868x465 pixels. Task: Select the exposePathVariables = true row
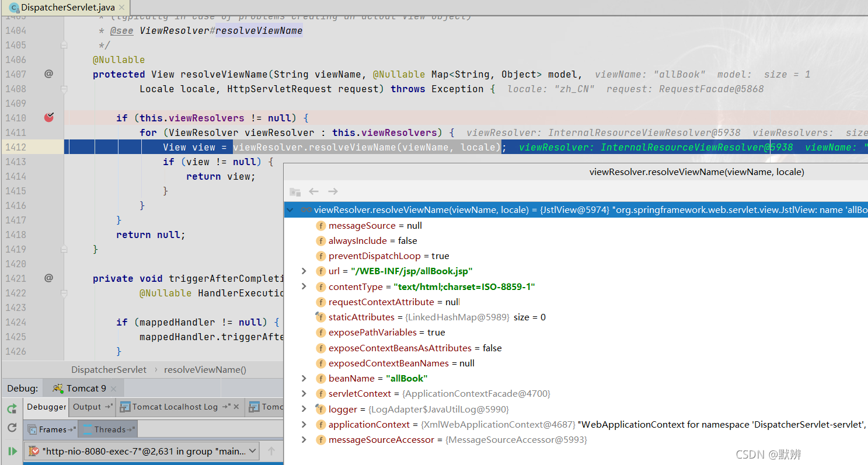tap(576, 333)
